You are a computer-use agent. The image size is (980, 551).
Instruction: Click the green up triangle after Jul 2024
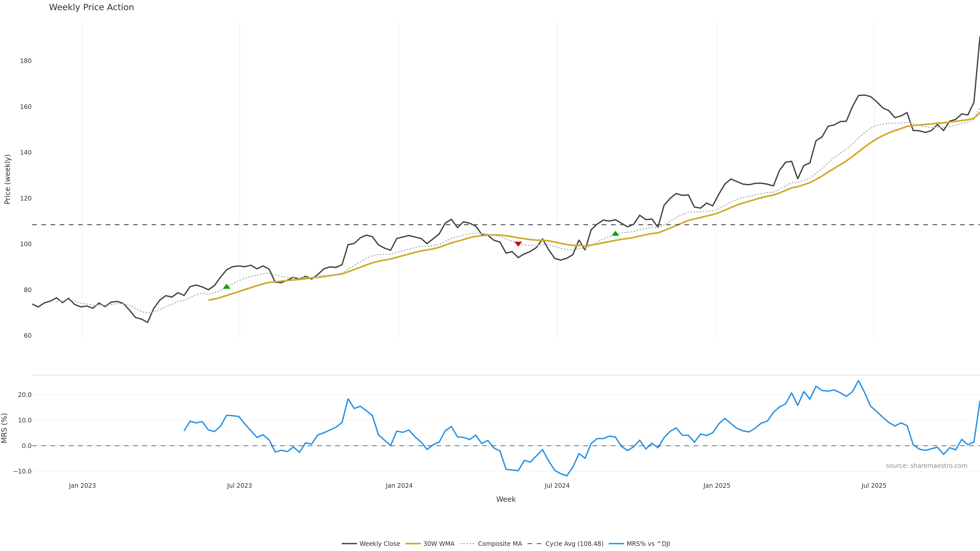point(615,233)
